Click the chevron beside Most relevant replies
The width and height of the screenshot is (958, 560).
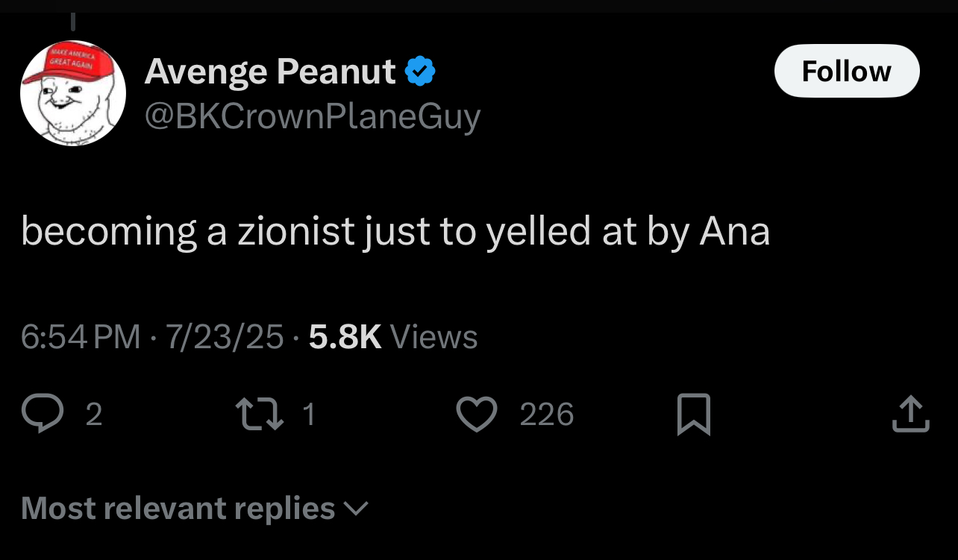click(x=355, y=509)
